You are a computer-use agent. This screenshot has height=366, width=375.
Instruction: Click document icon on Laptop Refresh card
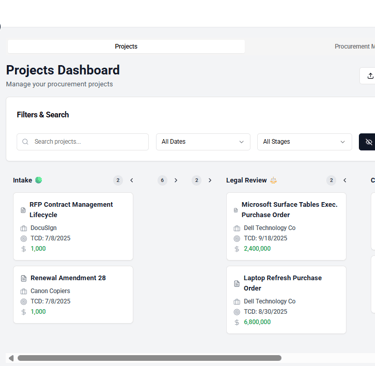[x=237, y=283]
